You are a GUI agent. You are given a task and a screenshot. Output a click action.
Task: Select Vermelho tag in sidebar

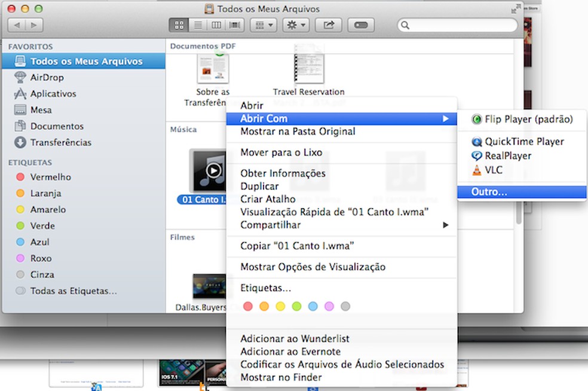click(50, 177)
